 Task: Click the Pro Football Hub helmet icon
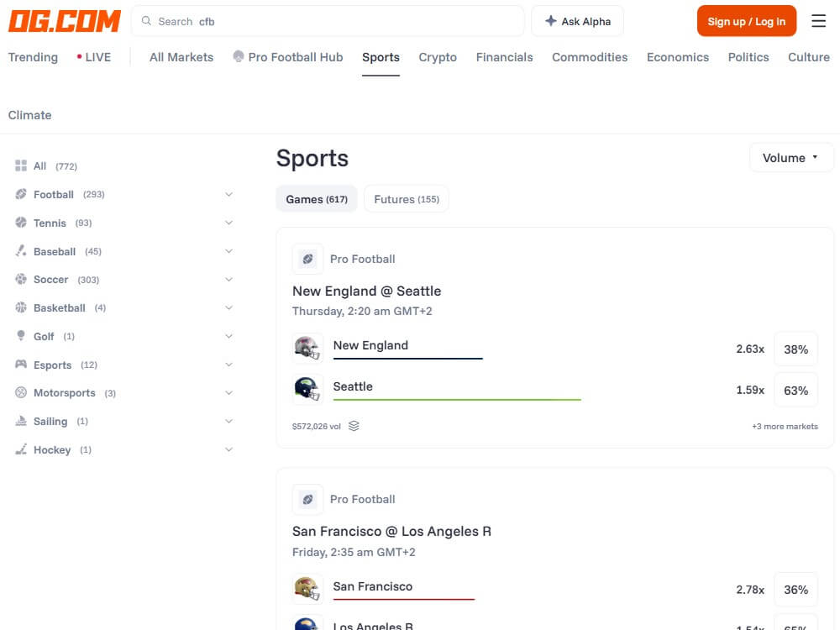pyautogui.click(x=239, y=56)
